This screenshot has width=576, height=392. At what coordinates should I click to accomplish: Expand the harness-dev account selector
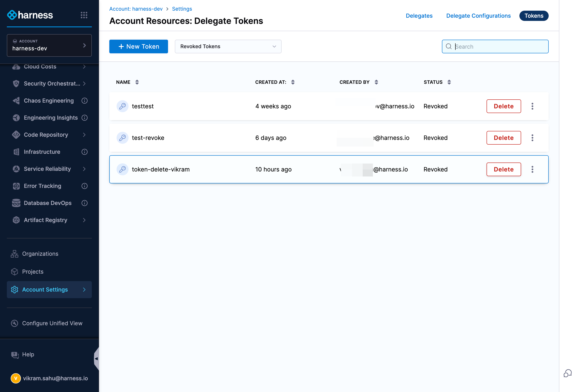pos(49,45)
